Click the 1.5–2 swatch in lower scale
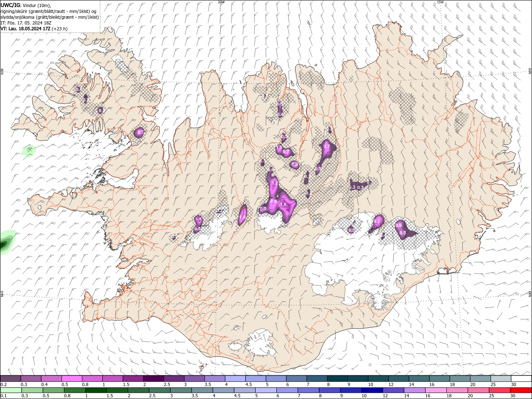The height and width of the screenshot is (399, 532). tap(117, 390)
